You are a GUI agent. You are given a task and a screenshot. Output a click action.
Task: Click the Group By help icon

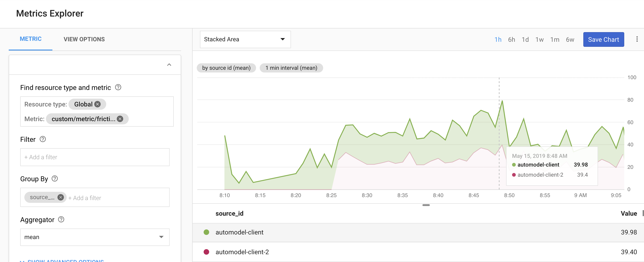coord(54,179)
